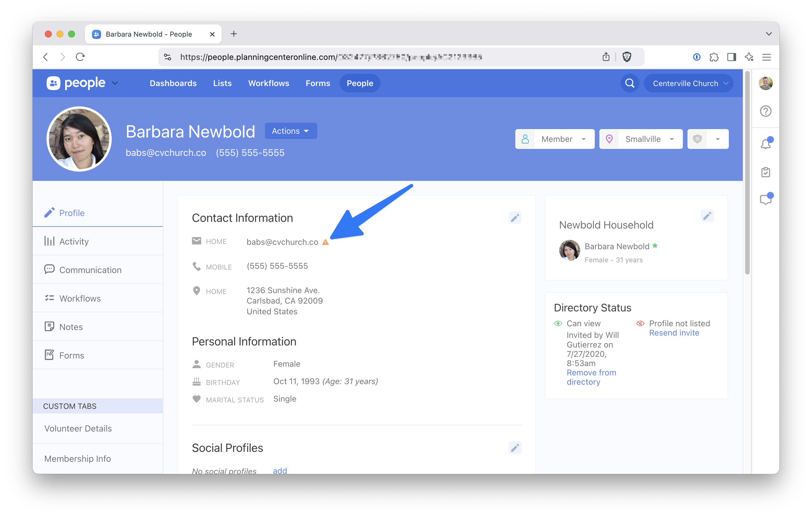Screen dimensions: 812x517
Task: Click Barbara Newbold's large profile photo
Action: 79,139
